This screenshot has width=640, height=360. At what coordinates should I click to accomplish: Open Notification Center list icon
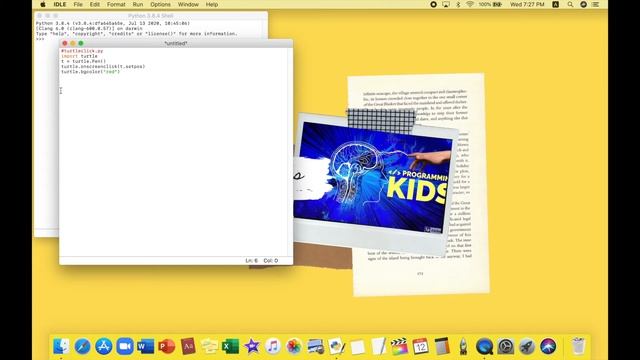pos(596,4)
